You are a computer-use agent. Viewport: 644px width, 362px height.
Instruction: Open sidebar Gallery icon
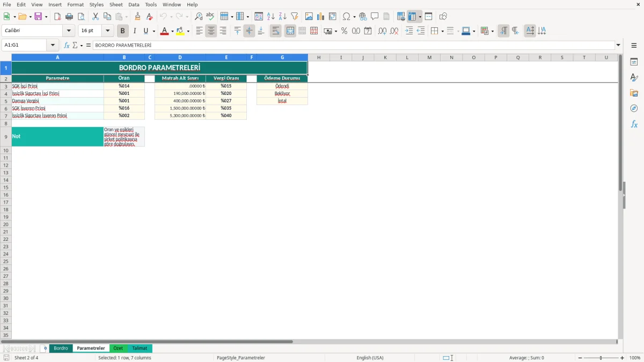pos(634,93)
